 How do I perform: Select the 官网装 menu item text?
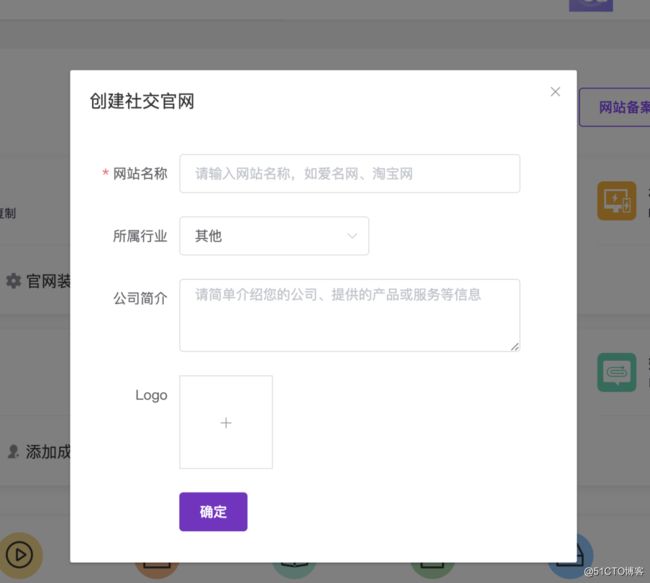pos(48,281)
